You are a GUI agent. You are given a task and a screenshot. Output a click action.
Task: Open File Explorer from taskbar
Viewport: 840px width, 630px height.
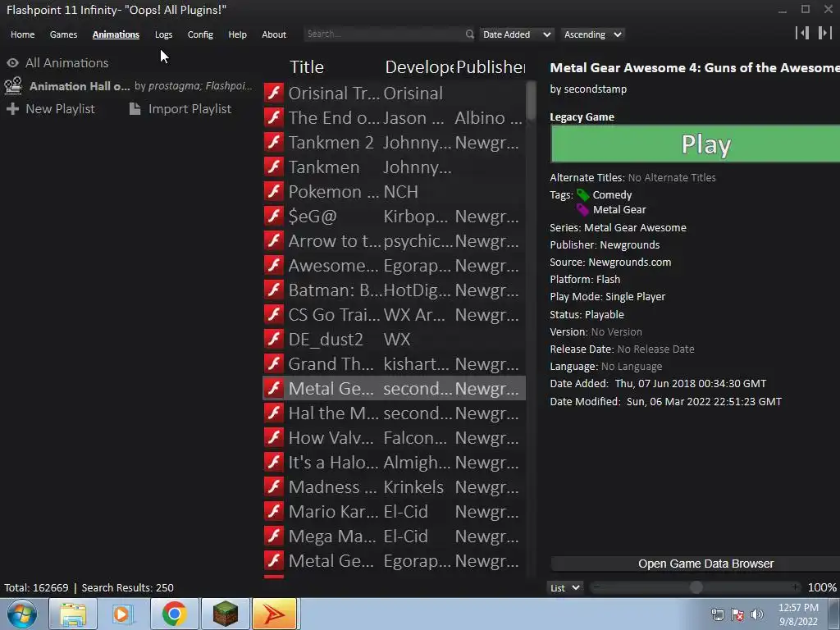coord(73,614)
